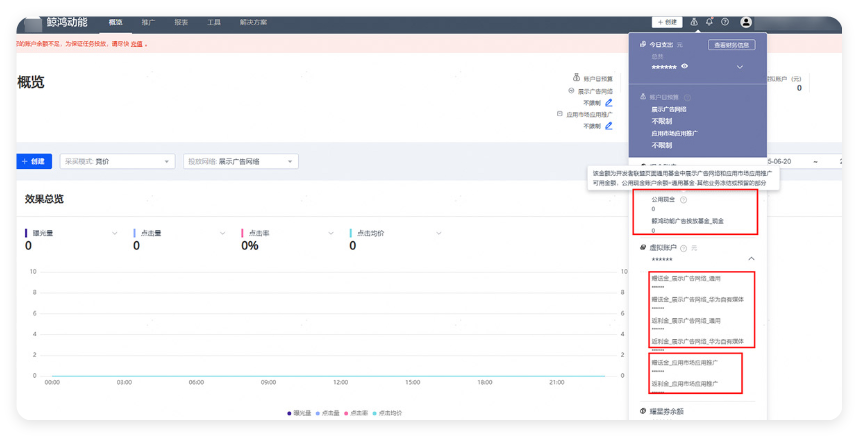Open the 投放网络 dropdown
This screenshot has width=858, height=436.
241,161
